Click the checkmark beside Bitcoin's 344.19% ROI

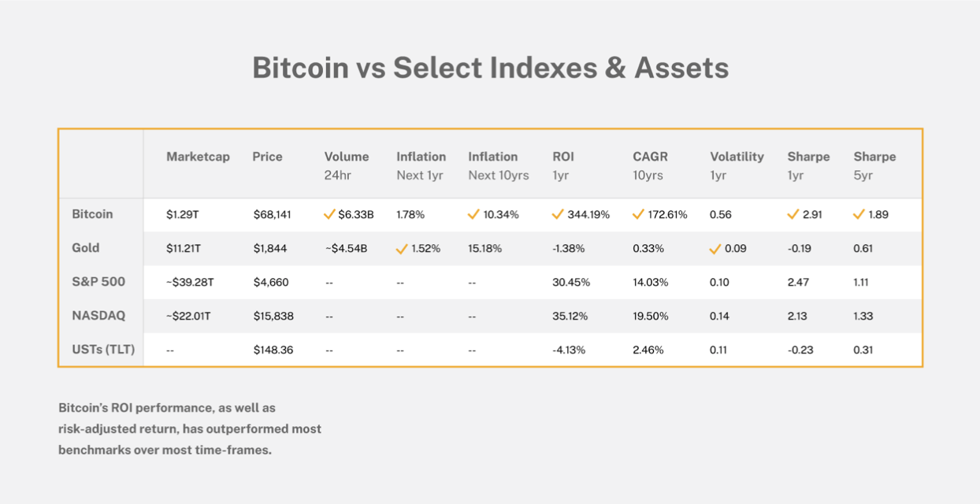point(558,214)
